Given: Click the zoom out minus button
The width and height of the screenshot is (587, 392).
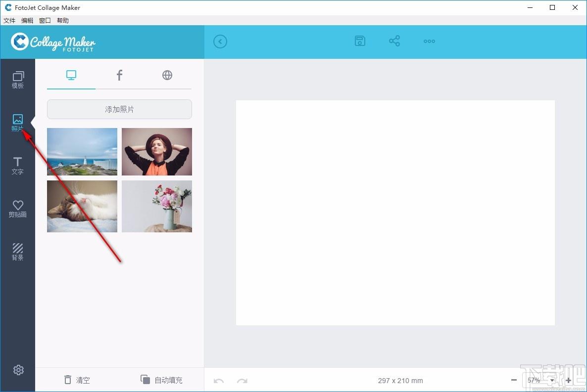Looking at the screenshot, I should [514, 380].
